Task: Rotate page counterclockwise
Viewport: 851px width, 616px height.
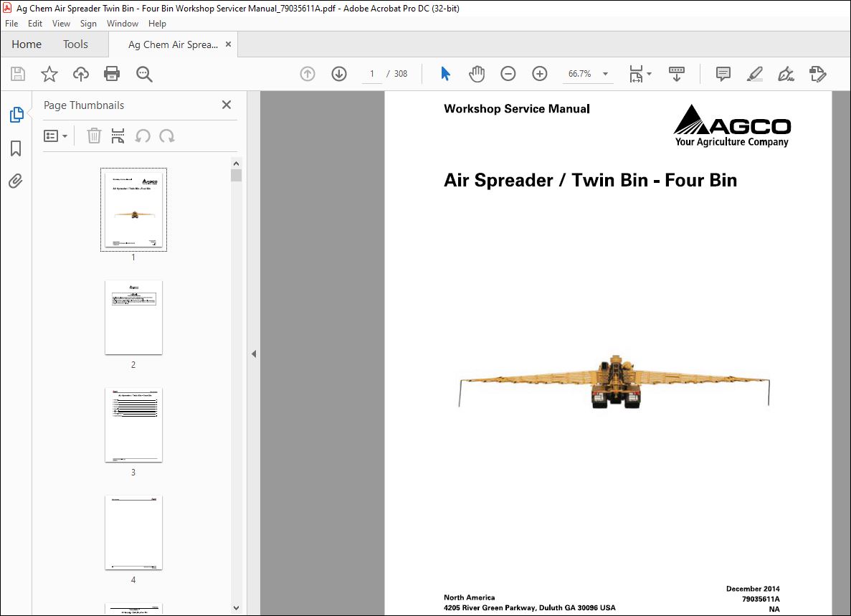Action: click(x=143, y=136)
